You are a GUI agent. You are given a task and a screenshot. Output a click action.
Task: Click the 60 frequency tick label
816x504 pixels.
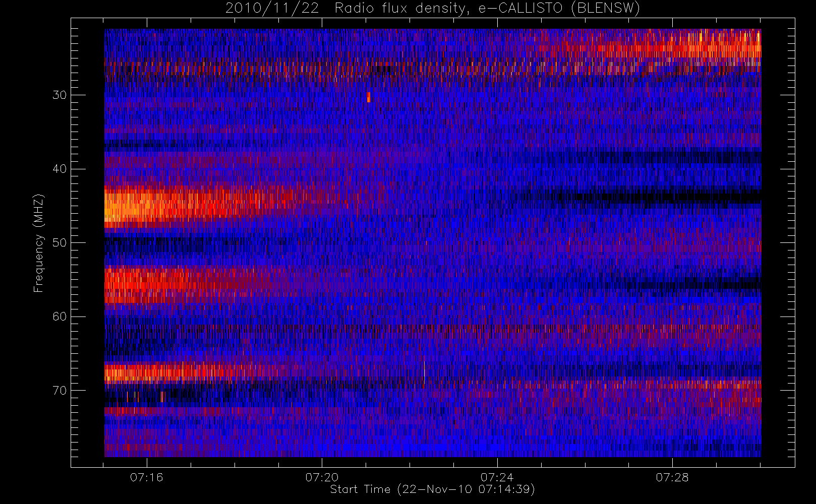click(x=60, y=317)
